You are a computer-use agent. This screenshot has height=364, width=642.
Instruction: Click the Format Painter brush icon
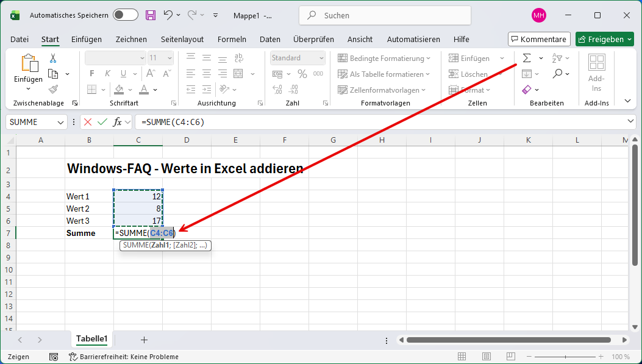pos(53,89)
